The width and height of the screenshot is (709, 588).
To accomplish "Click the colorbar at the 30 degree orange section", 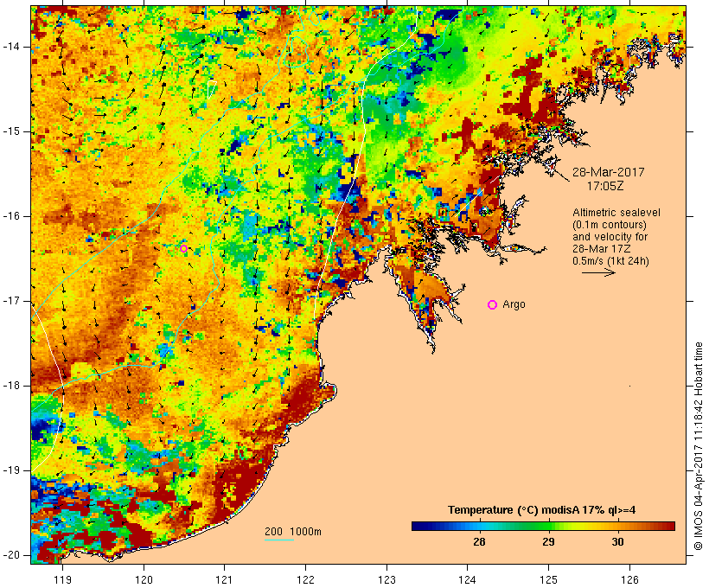I will pyautogui.click(x=617, y=526).
